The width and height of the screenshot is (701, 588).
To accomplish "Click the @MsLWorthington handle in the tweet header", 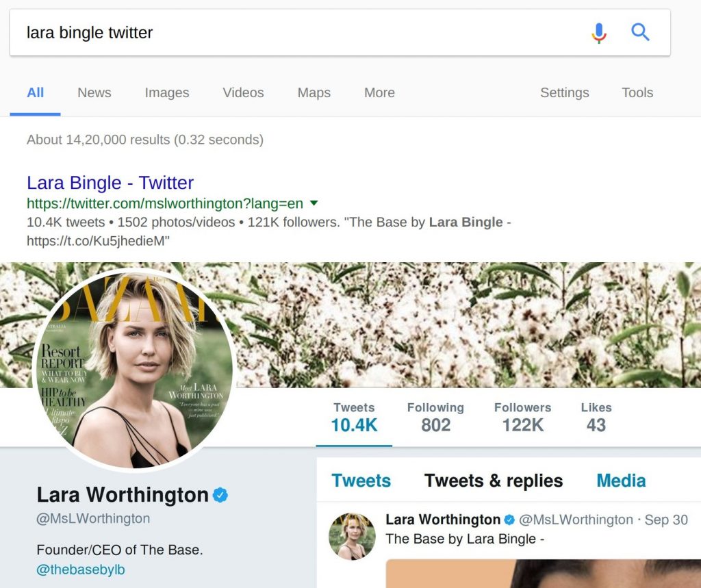I will pos(576,520).
